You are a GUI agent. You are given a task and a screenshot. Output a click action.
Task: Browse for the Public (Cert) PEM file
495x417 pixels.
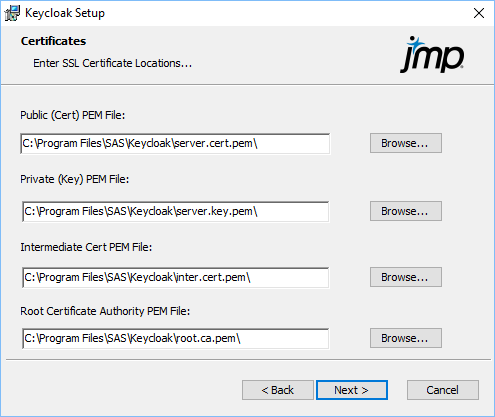406,143
